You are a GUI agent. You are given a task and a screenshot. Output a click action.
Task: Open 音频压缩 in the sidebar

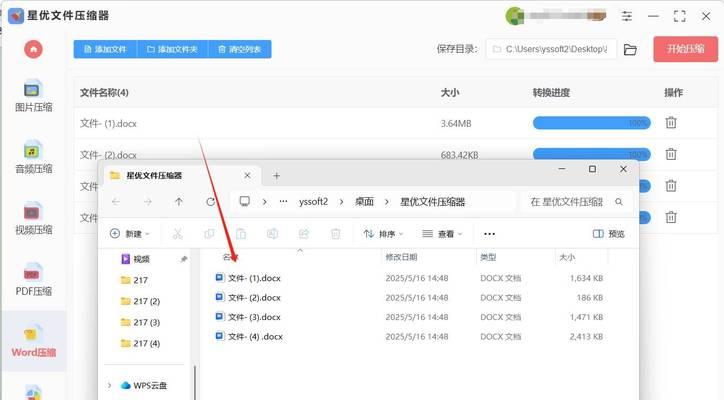coord(33,158)
